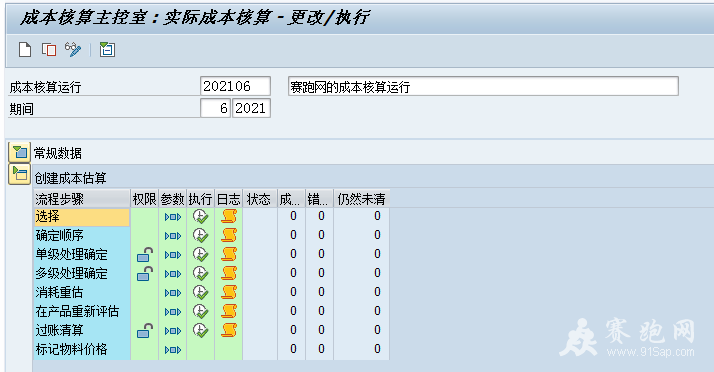Click the 执行 column header
714x372 pixels.
200,199
